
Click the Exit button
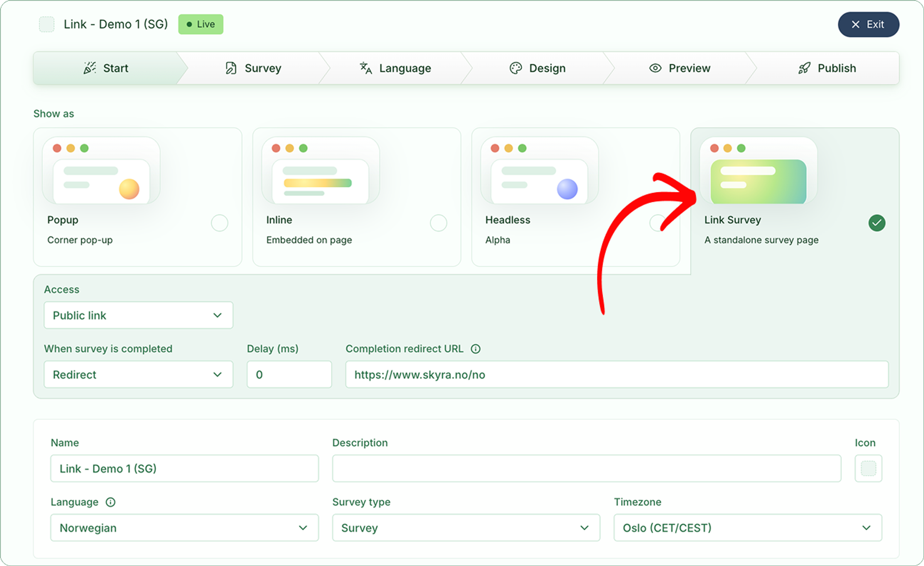[x=868, y=24]
